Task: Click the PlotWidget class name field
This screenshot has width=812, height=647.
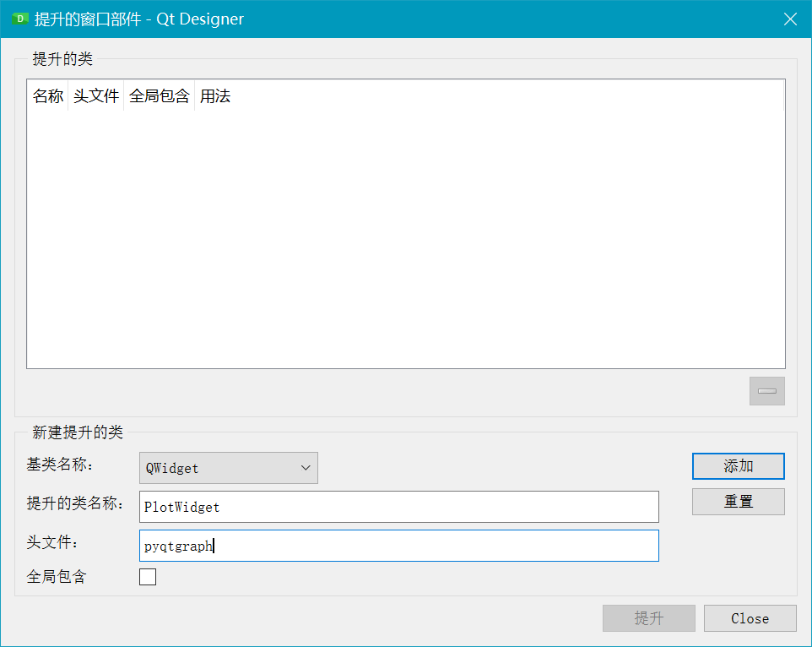Action: tap(398, 507)
